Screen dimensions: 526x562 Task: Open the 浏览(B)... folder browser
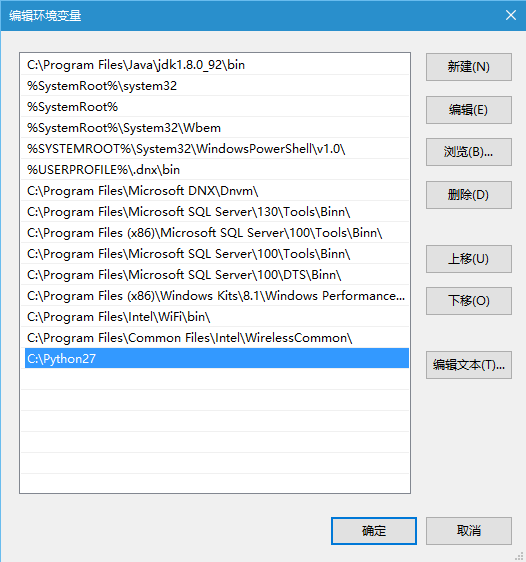pyautogui.click(x=469, y=152)
